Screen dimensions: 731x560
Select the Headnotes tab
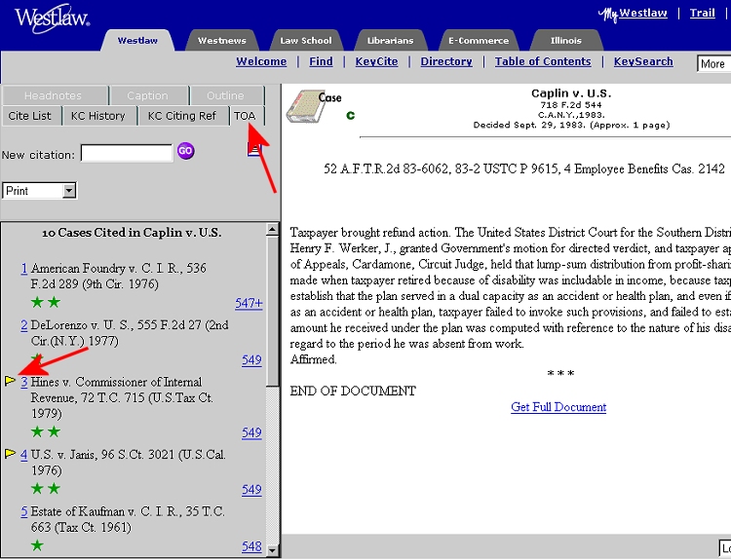click(x=53, y=95)
